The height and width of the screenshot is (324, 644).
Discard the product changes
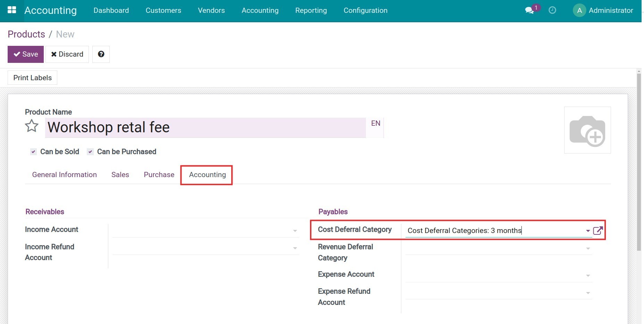pyautogui.click(x=67, y=54)
